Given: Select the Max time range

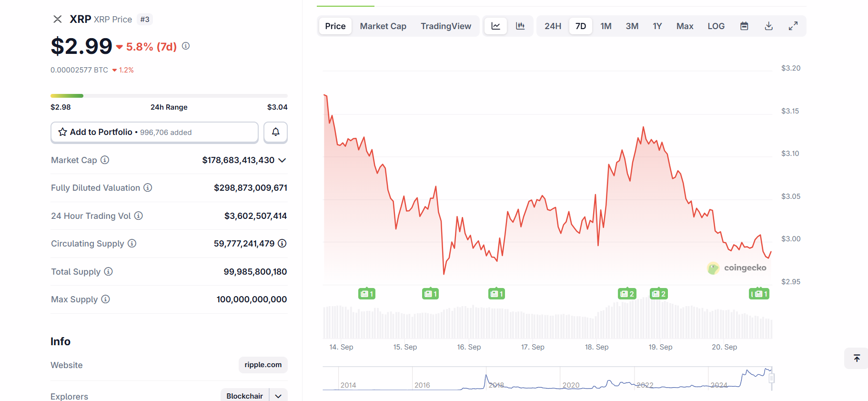Looking at the screenshot, I should [685, 26].
